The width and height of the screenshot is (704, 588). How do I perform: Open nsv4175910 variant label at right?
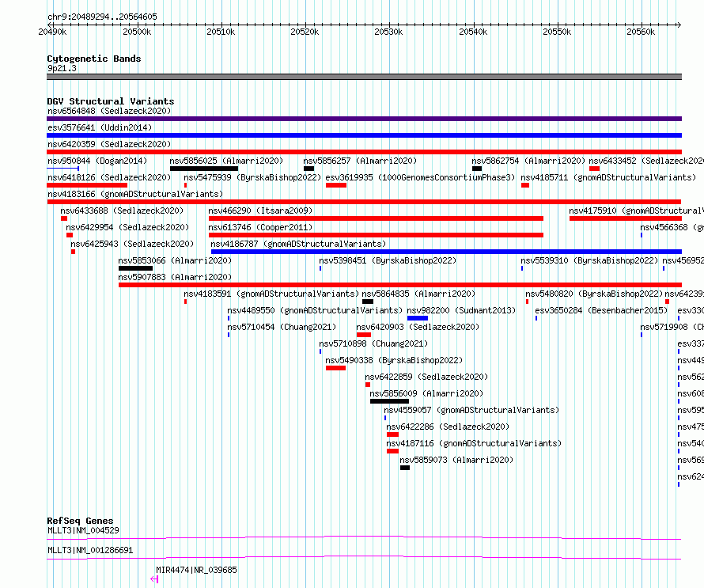click(x=636, y=211)
